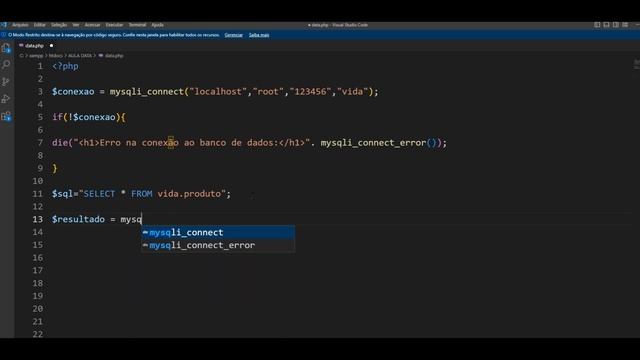Click the Saiba mais link
Screen dimensions: 640x360
pyautogui.click(x=259, y=35)
